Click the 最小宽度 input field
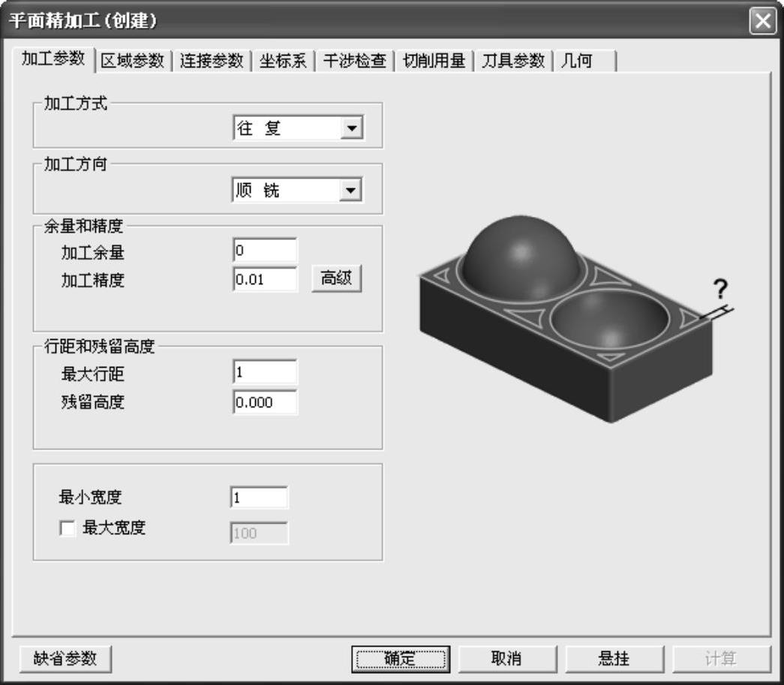The height and width of the screenshot is (685, 784). pyautogui.click(x=259, y=497)
